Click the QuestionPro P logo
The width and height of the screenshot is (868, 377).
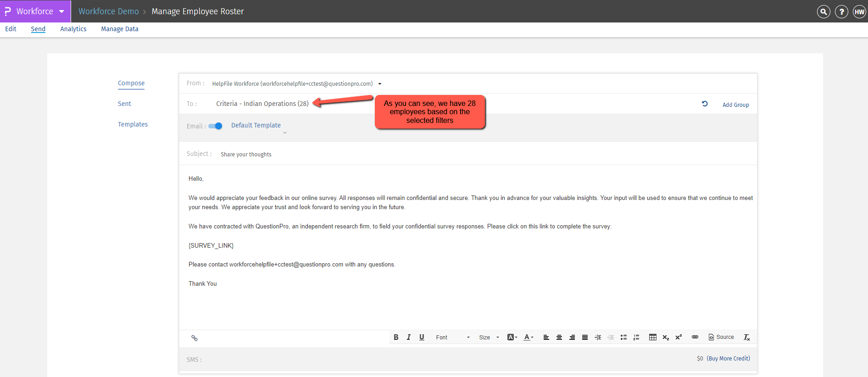[x=8, y=11]
